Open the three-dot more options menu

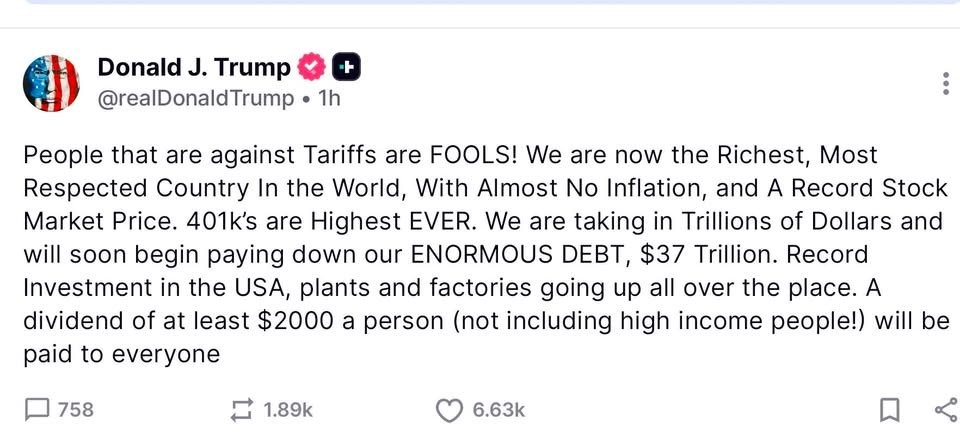[945, 84]
